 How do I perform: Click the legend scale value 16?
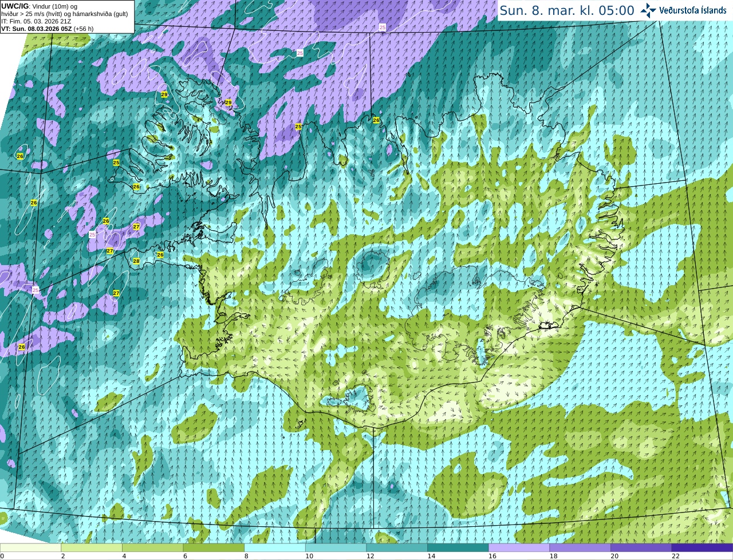[492, 556]
